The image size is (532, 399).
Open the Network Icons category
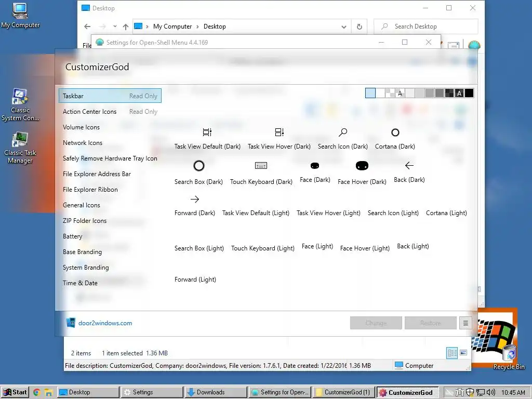(110, 143)
